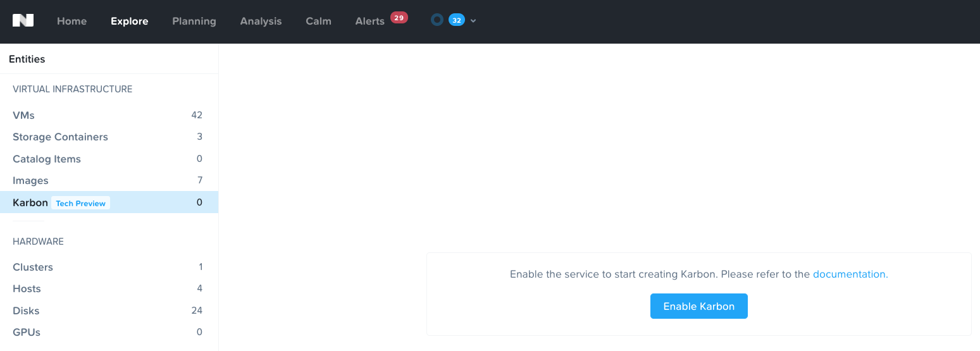
Task: Click the VIRTUAL INFRASTRUCTURE section label
Action: coord(73,89)
